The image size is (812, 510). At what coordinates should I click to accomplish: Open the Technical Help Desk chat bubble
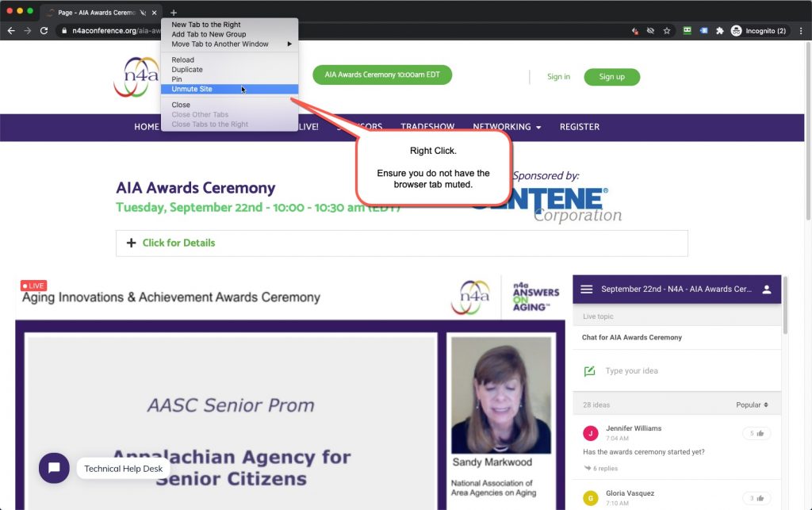tap(54, 468)
